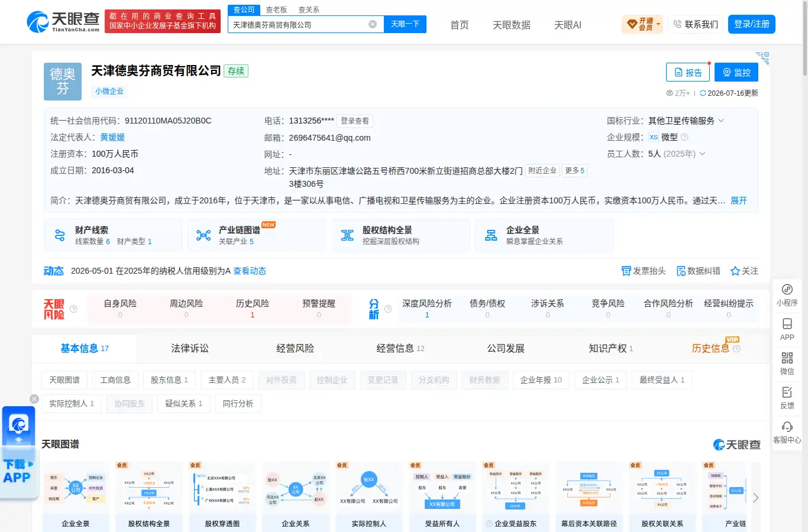This screenshot has height=532, width=808.
Task: Click the 登录/注册 button
Action: coord(752,24)
